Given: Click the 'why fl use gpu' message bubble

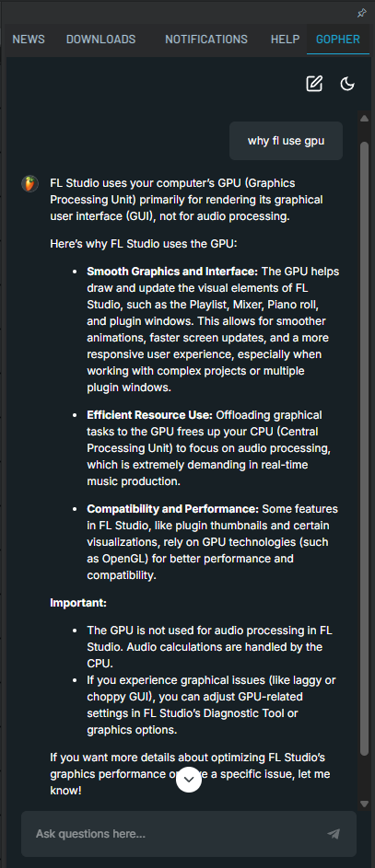Looking at the screenshot, I should click(x=286, y=141).
